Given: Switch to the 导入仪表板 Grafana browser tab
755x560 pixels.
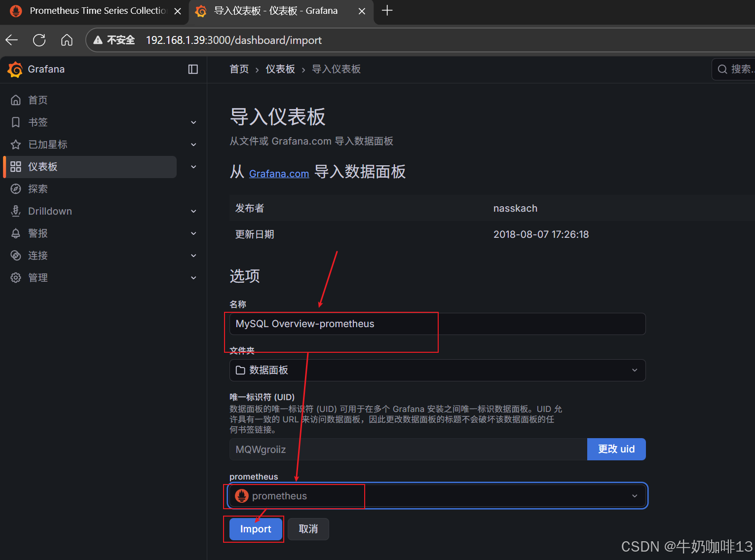Looking at the screenshot, I should 280,11.
